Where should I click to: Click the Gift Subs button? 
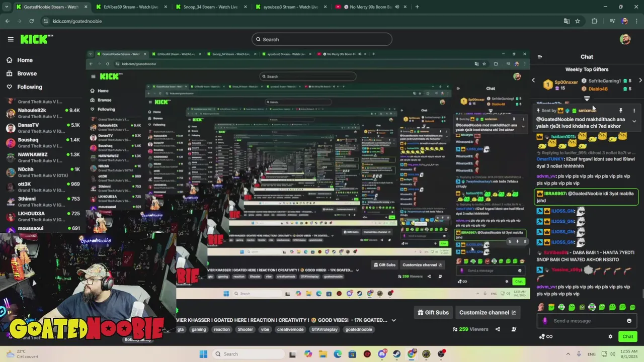pyautogui.click(x=433, y=313)
